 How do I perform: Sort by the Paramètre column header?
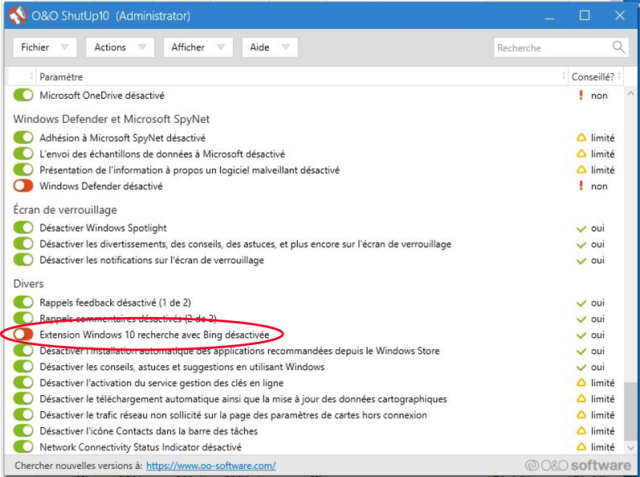click(x=61, y=77)
